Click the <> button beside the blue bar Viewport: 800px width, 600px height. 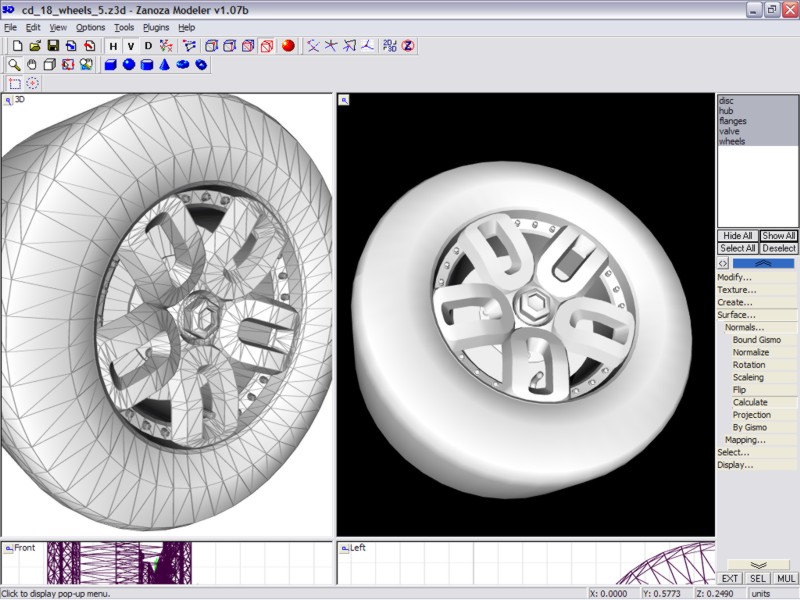[x=723, y=264]
